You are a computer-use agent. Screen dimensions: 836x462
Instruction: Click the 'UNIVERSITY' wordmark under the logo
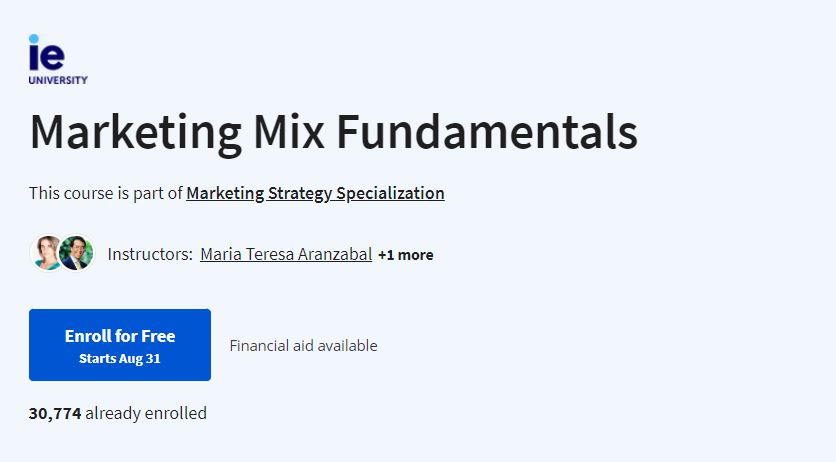pyautogui.click(x=58, y=80)
